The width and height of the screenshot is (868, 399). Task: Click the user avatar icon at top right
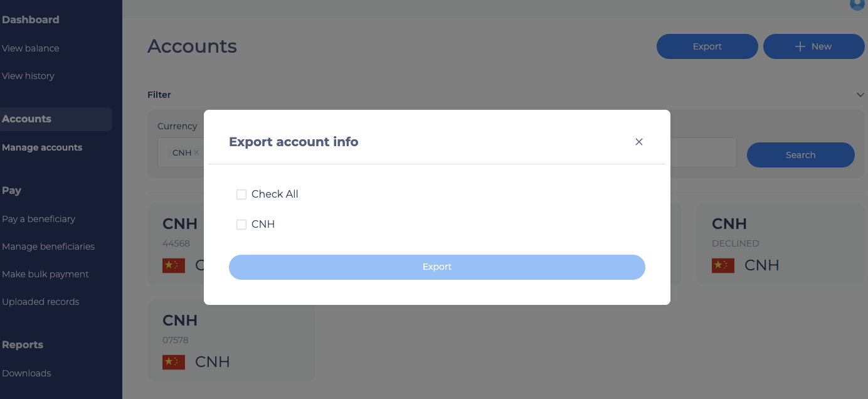point(857,4)
